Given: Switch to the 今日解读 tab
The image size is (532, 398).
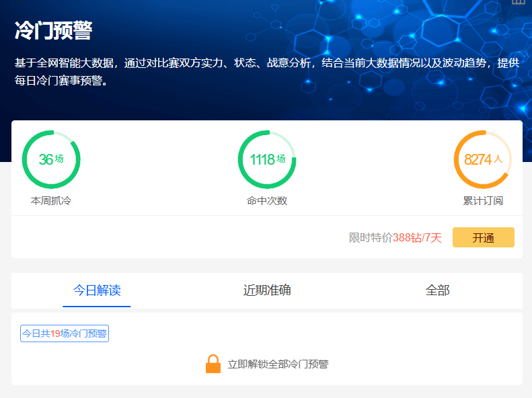Looking at the screenshot, I should click(x=97, y=290).
